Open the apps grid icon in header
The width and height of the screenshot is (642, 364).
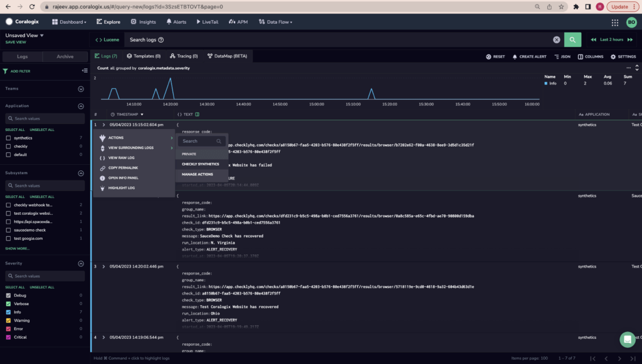[615, 23]
